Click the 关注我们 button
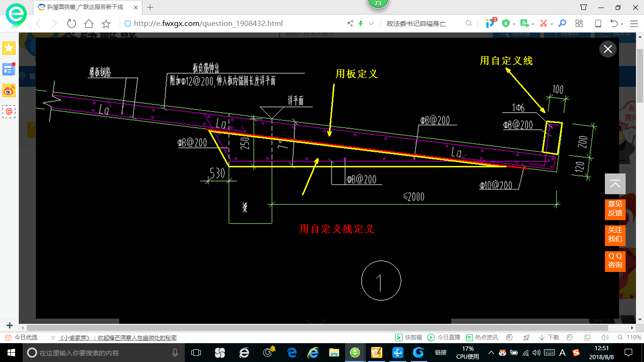This screenshot has height=362, width=644. pos(615,235)
